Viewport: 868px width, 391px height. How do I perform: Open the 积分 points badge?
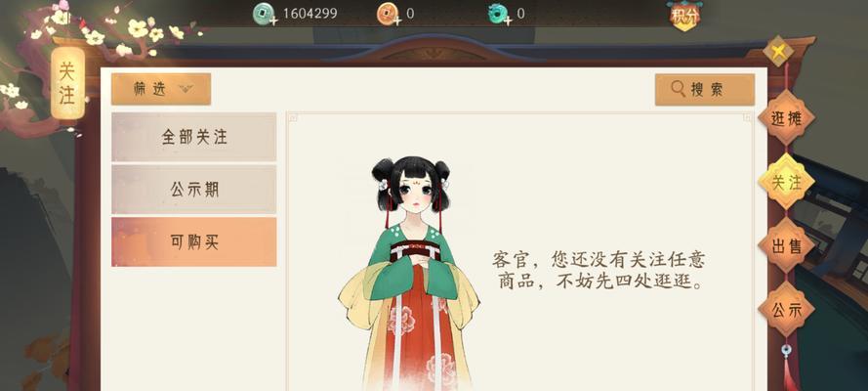[684, 15]
